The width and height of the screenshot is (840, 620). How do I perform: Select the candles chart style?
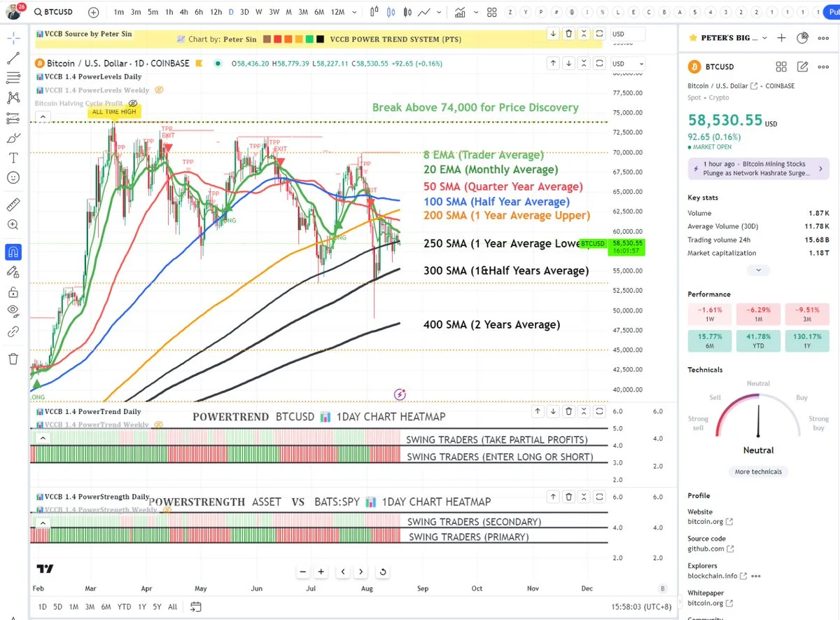391,13
